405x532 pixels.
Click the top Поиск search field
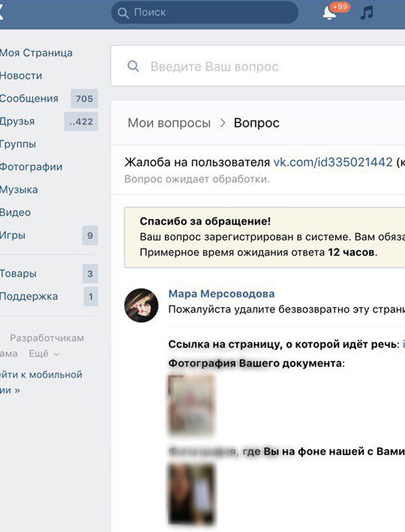205,13
